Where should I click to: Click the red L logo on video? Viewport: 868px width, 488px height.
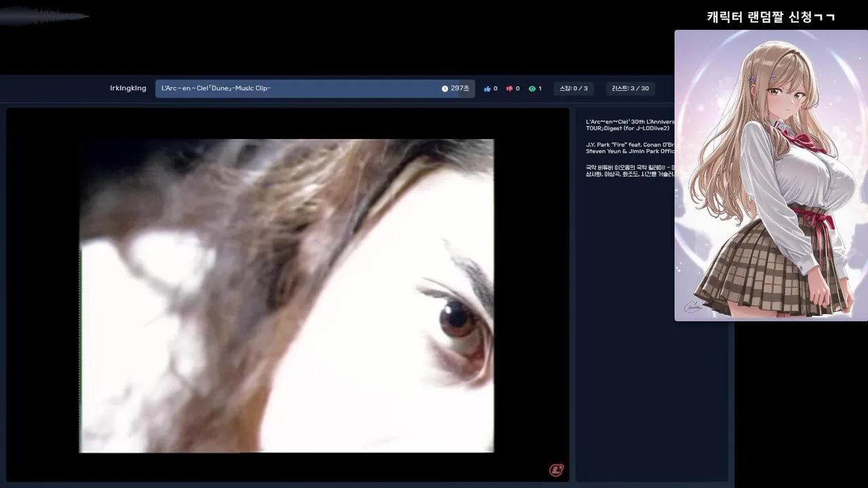point(556,470)
